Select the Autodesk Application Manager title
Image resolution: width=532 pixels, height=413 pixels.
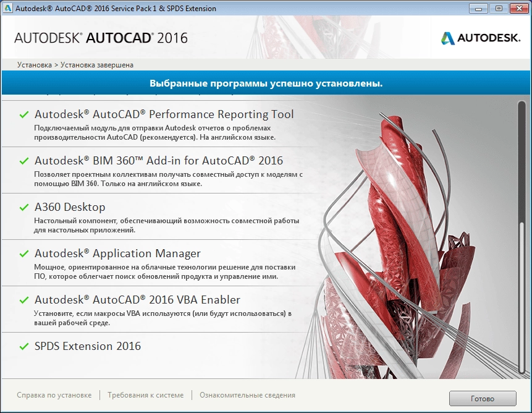click(x=118, y=253)
